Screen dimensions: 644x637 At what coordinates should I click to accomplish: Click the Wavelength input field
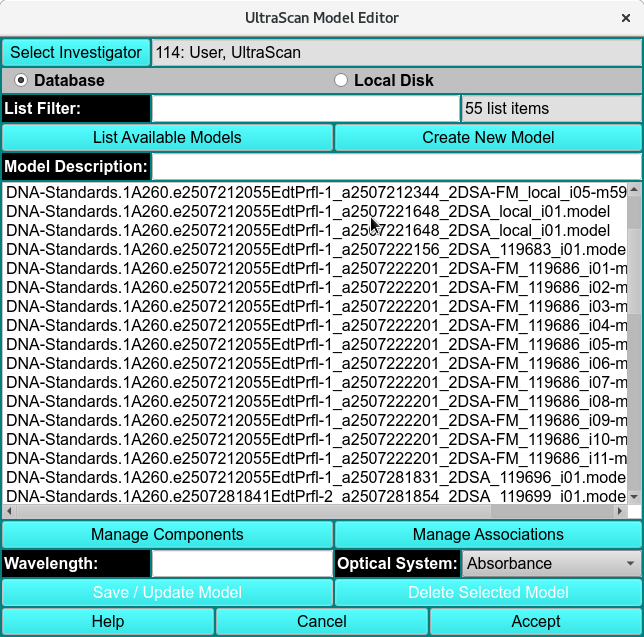coord(241,563)
